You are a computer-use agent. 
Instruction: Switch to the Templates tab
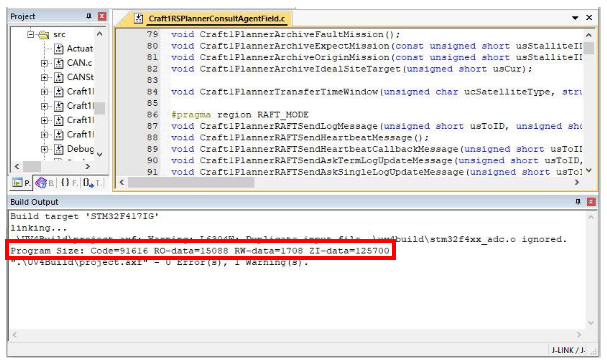pyautogui.click(x=92, y=183)
